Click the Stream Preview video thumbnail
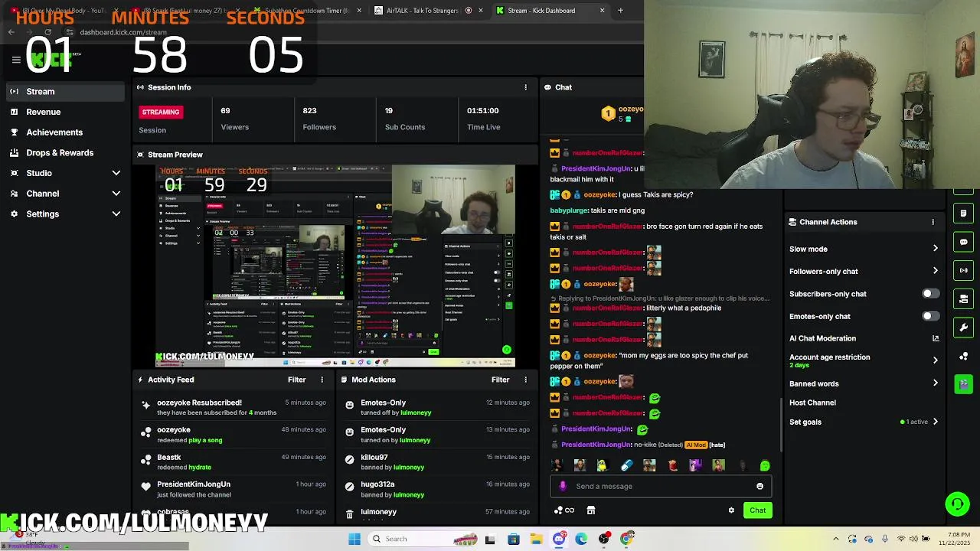 (x=335, y=266)
